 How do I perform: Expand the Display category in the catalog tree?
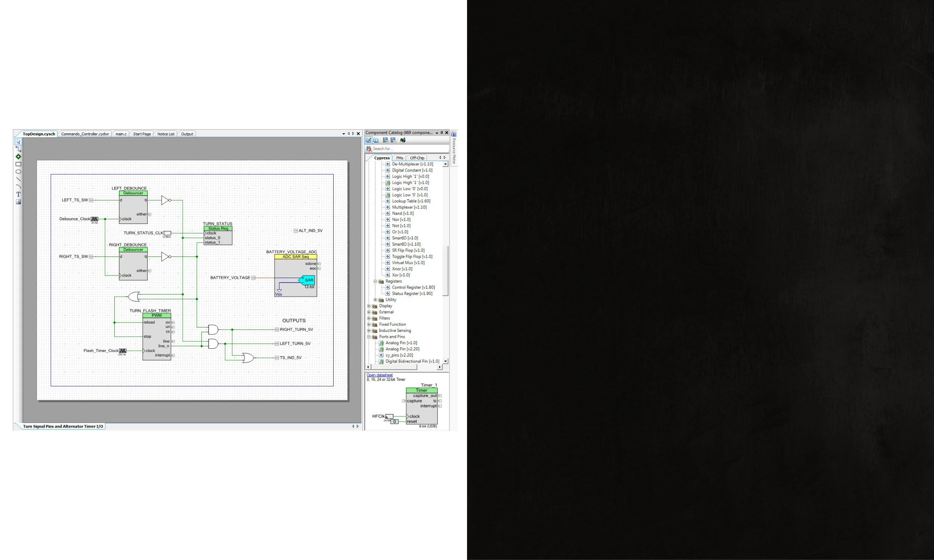tap(369, 306)
